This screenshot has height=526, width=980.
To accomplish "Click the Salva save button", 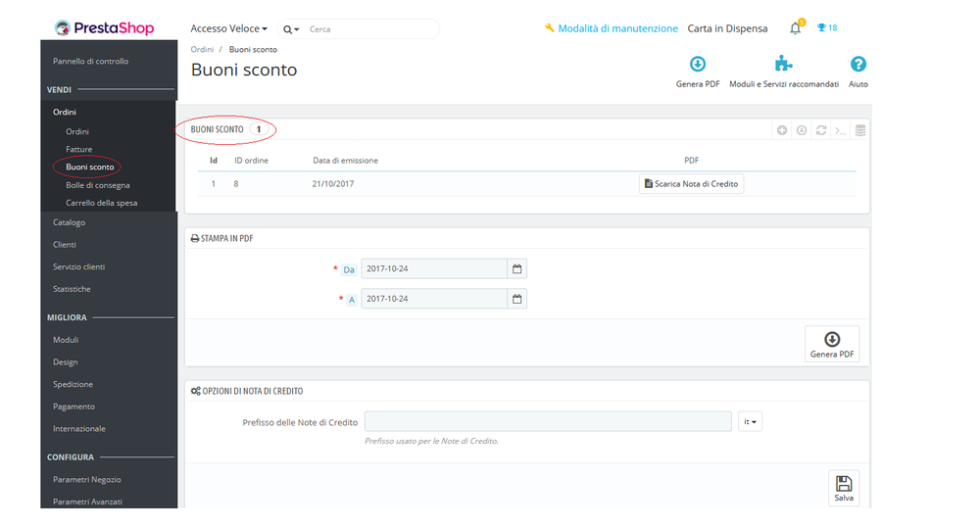I will click(x=844, y=488).
